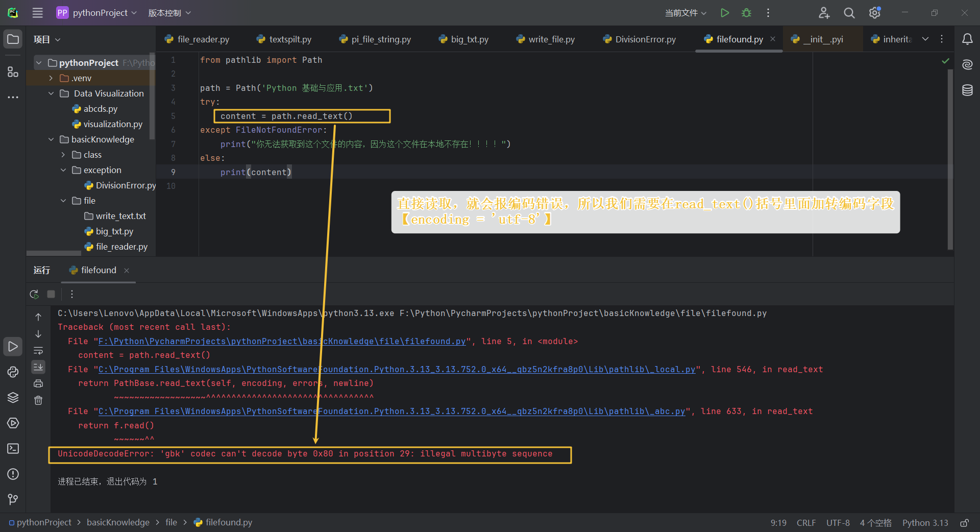
Task: Open the Notifications bell panel
Action: (x=967, y=39)
